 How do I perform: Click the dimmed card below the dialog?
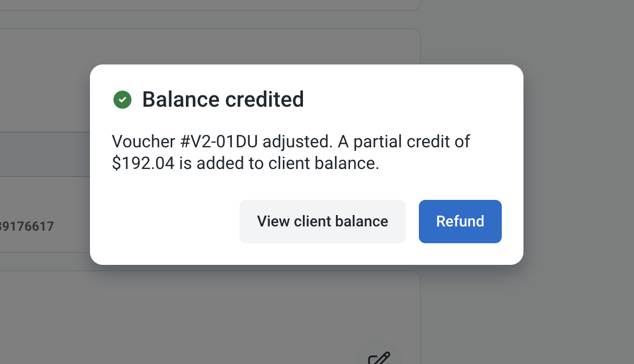(x=217, y=314)
